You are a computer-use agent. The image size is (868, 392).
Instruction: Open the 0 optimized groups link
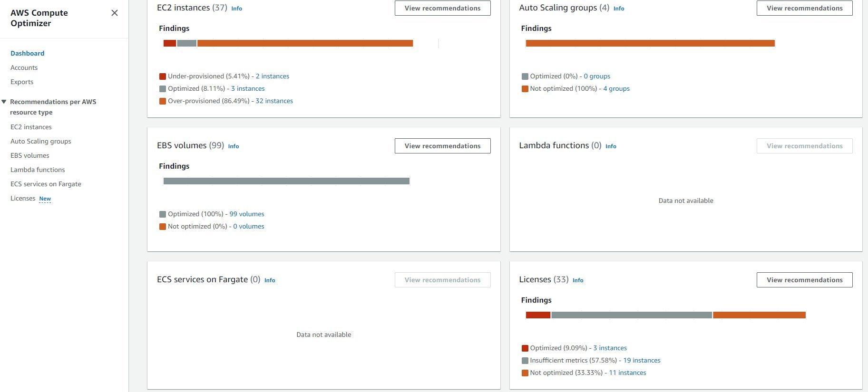(597, 76)
